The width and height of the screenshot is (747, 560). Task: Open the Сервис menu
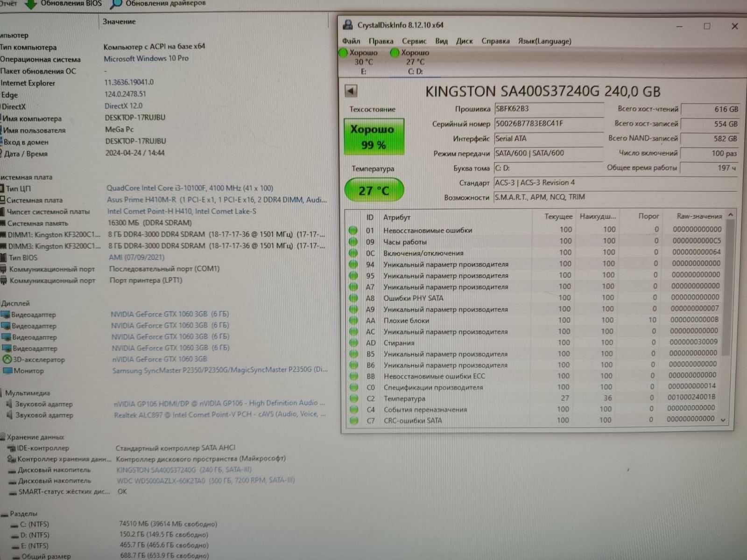[x=414, y=41]
